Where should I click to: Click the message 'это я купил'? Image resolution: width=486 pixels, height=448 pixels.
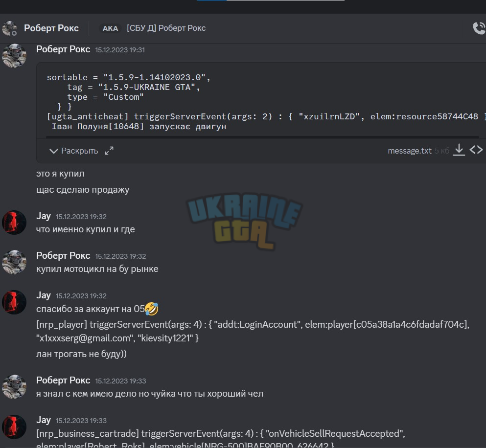[x=60, y=174]
